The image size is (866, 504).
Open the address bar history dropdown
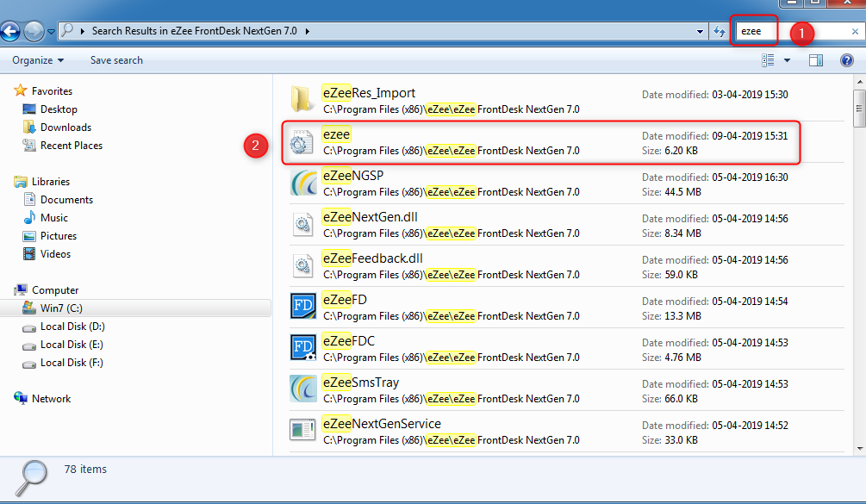700,32
